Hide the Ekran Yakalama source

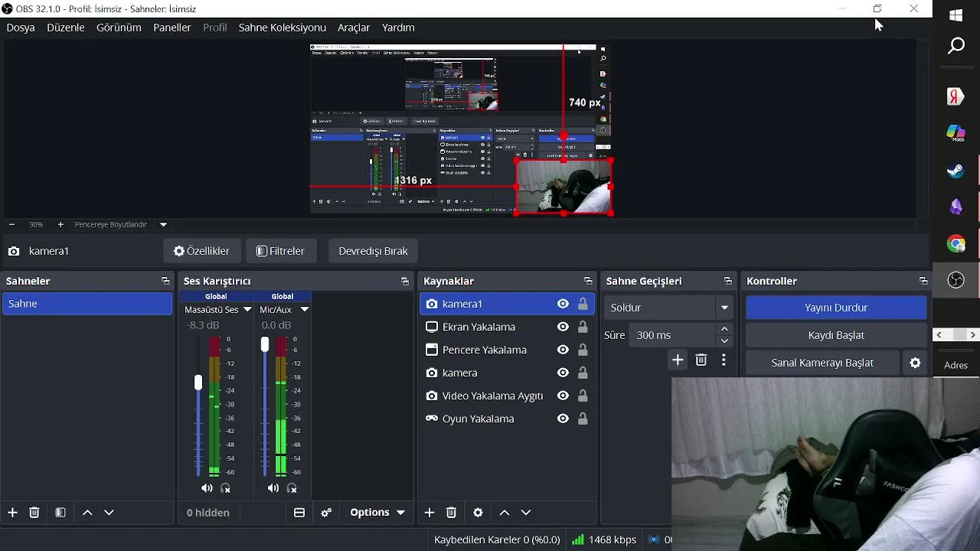[563, 327]
